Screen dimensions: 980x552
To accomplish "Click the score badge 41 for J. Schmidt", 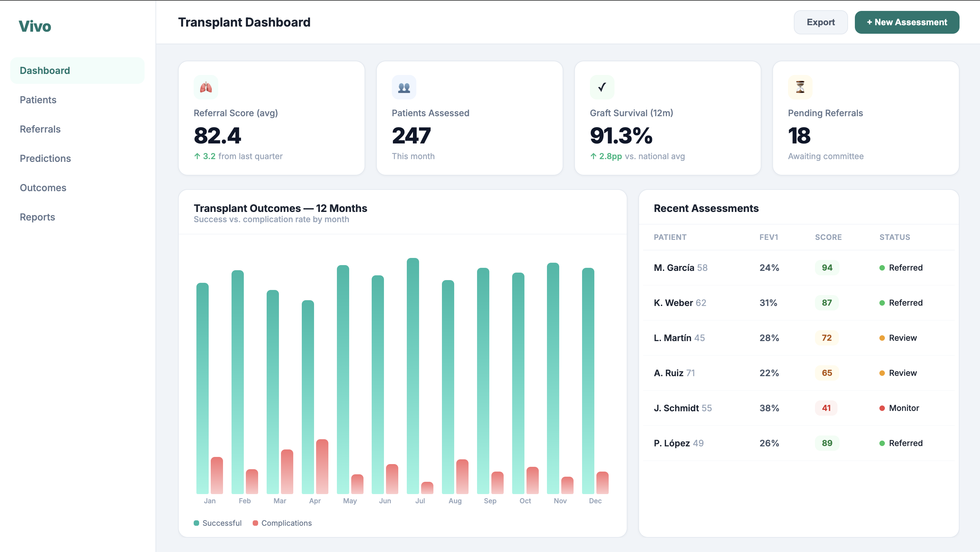I will click(x=826, y=408).
